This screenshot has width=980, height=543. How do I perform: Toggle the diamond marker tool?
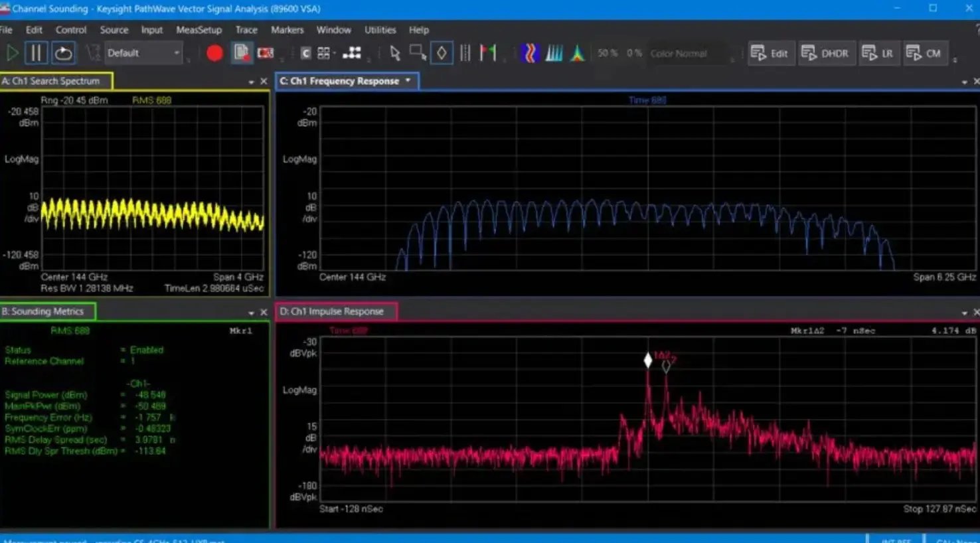click(x=442, y=53)
